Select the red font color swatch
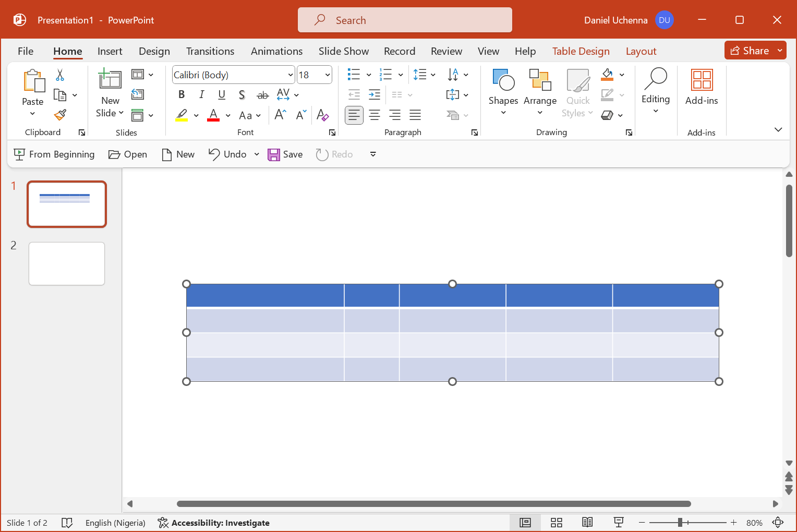 (x=213, y=115)
